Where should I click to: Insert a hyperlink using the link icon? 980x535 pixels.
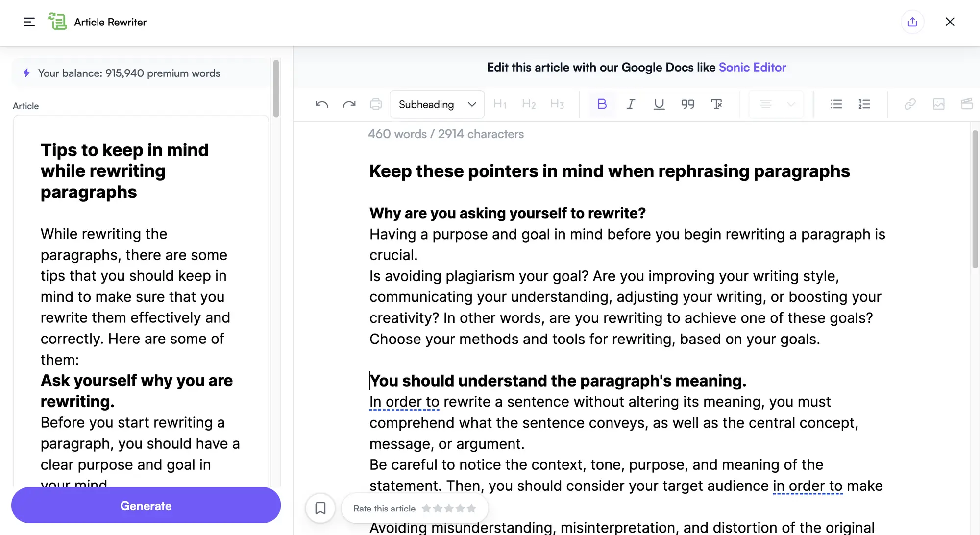pyautogui.click(x=910, y=104)
